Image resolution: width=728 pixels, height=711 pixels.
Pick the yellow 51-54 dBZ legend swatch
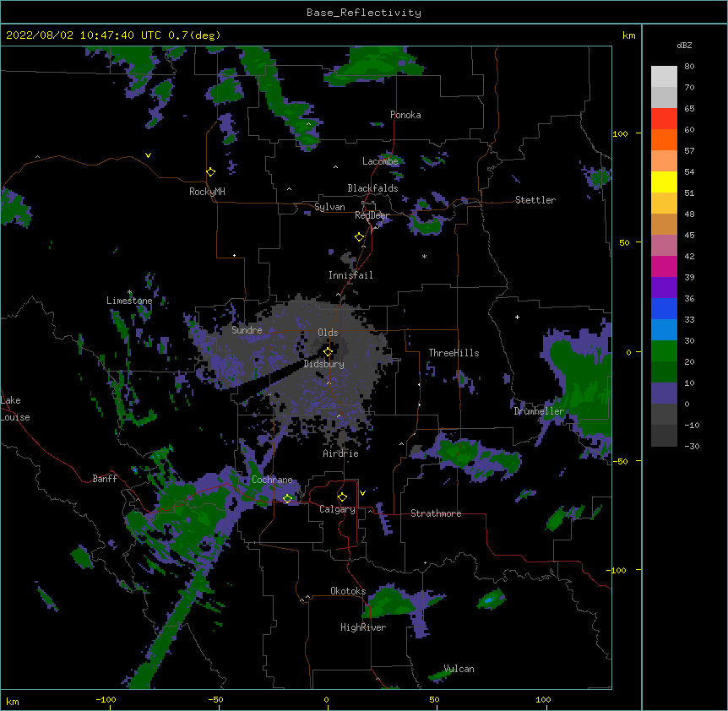point(664,182)
